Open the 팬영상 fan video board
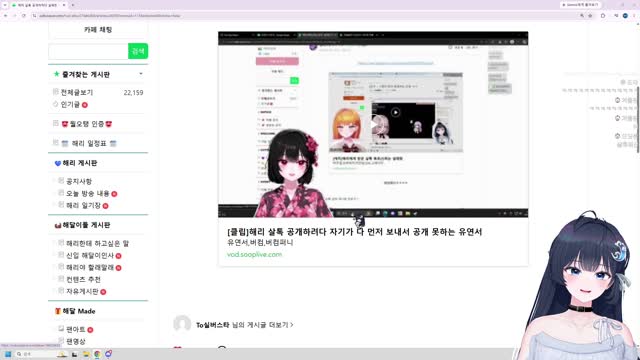 point(76,341)
